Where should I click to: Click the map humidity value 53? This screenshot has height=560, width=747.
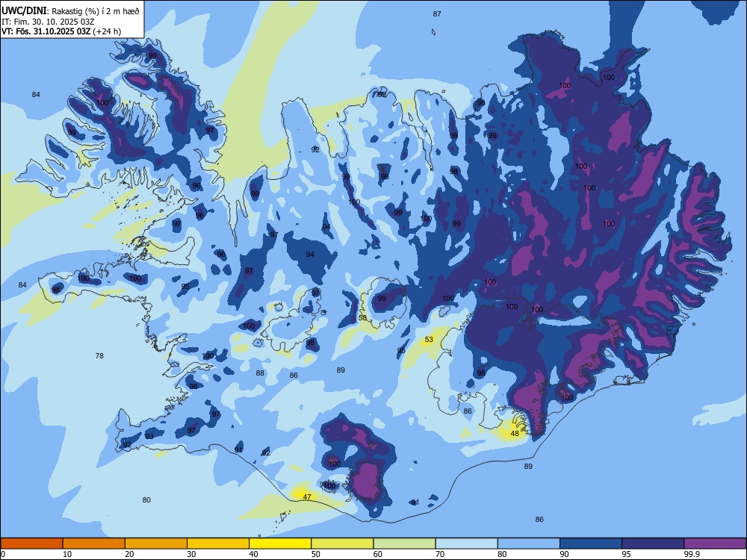coord(430,340)
